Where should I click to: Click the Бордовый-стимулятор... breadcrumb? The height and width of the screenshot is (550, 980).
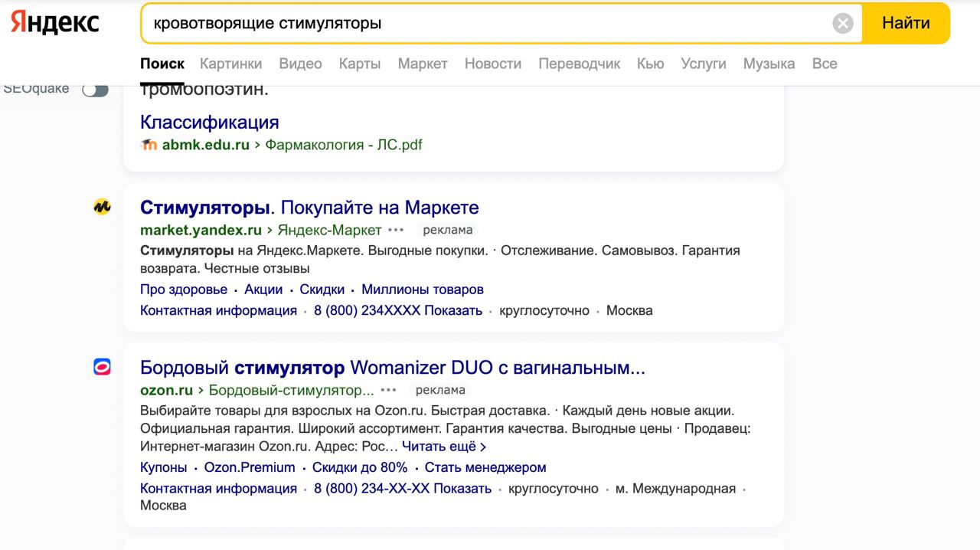coord(292,390)
